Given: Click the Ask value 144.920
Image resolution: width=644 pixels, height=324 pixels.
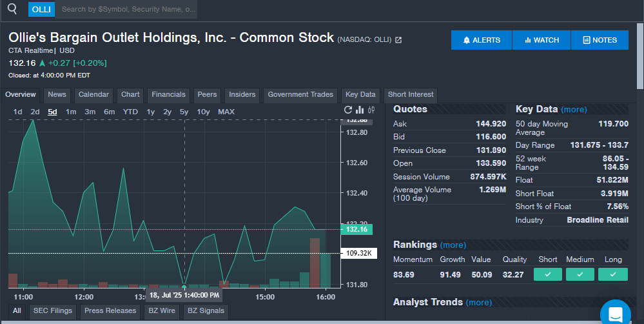Looking at the screenshot, I should [491, 124].
